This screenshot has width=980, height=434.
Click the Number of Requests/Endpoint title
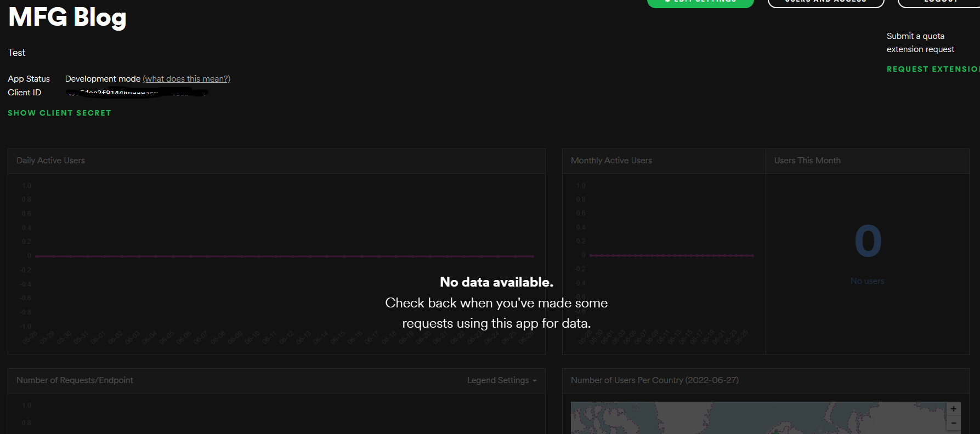[x=75, y=380]
